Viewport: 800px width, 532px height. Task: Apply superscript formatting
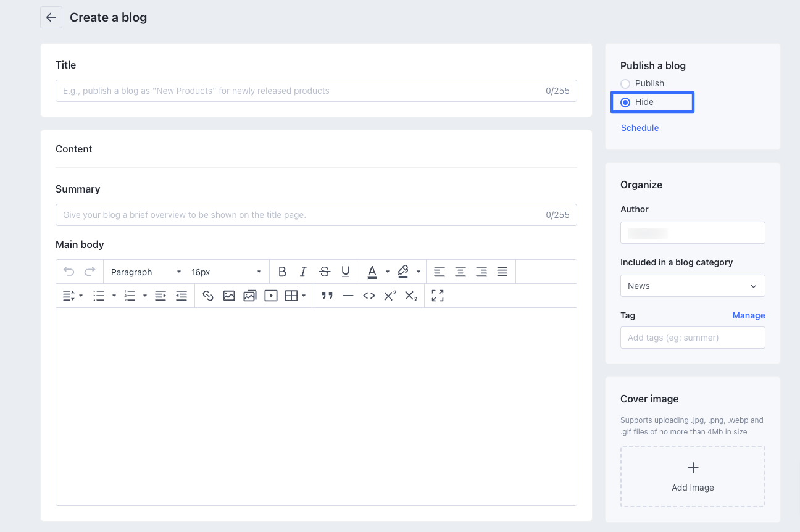[x=390, y=296]
